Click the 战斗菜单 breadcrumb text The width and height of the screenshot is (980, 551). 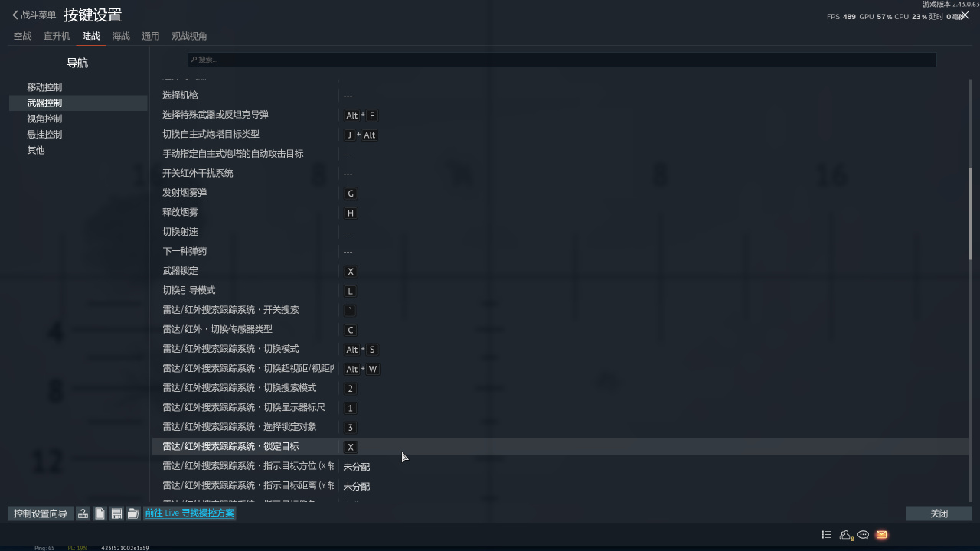click(x=38, y=15)
